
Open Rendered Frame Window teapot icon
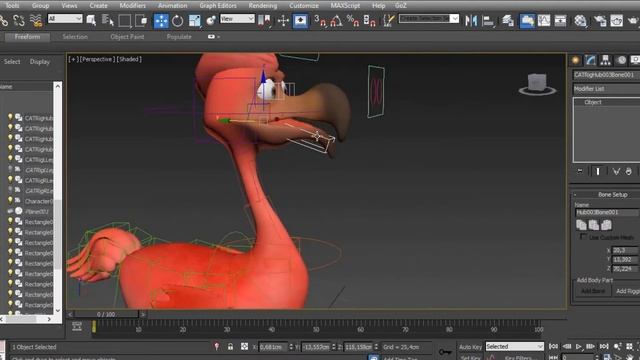[616, 20]
